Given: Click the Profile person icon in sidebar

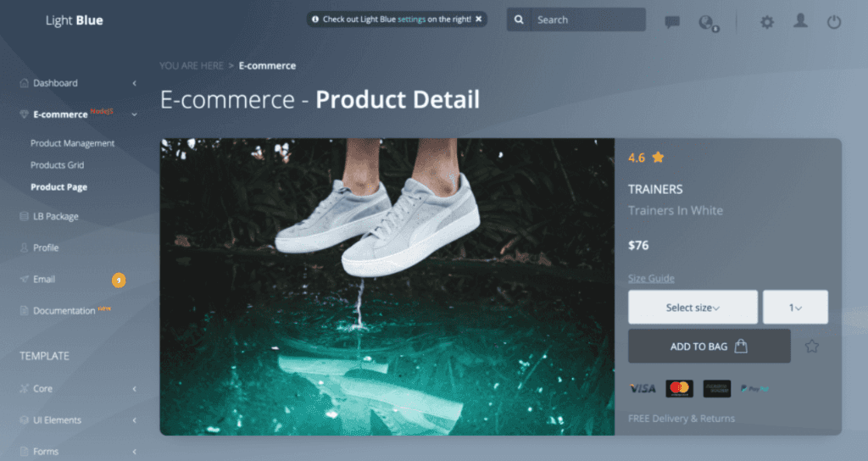Looking at the screenshot, I should [x=24, y=247].
